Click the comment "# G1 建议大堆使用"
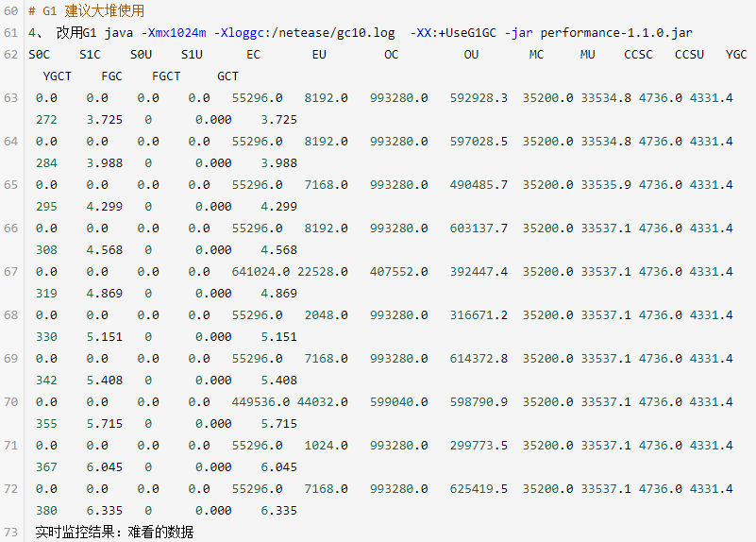This screenshot has width=756, height=542. coord(86,10)
